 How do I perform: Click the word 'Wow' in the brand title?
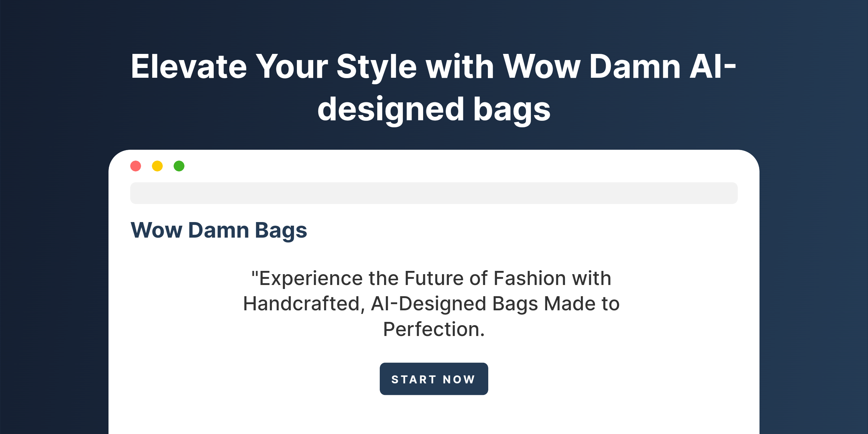(157, 231)
